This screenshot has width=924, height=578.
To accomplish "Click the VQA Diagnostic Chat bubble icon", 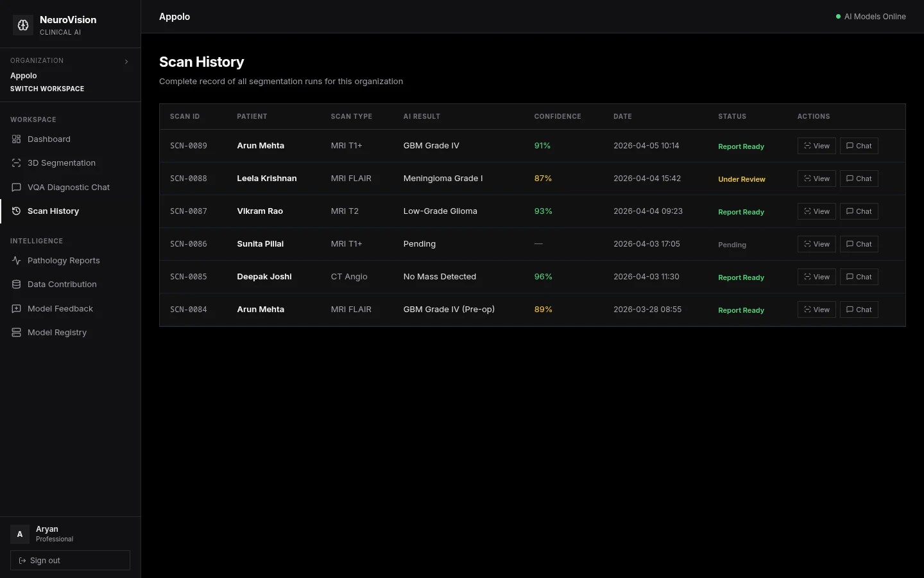I will [x=17, y=188].
